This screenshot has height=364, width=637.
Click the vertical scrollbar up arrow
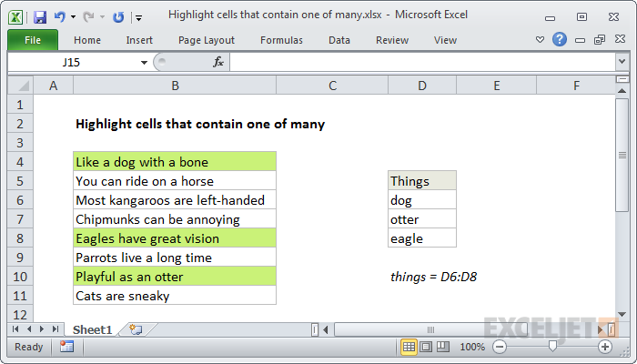click(622, 91)
